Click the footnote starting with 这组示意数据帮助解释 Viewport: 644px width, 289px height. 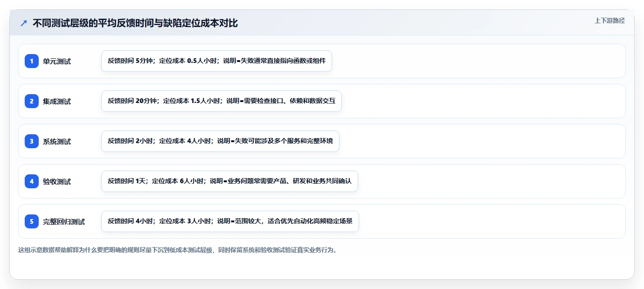[x=178, y=250]
